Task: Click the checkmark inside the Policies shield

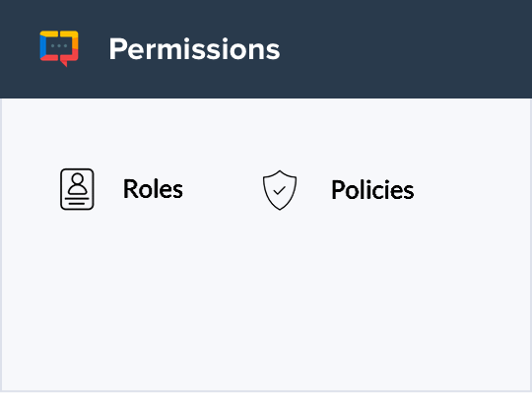Action: point(280,191)
